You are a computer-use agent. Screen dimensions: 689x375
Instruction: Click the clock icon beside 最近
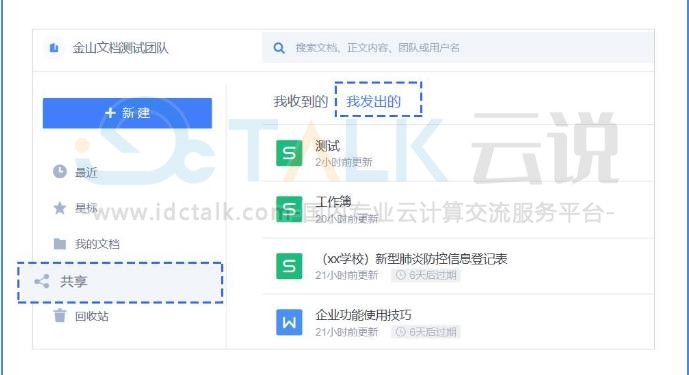(x=60, y=171)
